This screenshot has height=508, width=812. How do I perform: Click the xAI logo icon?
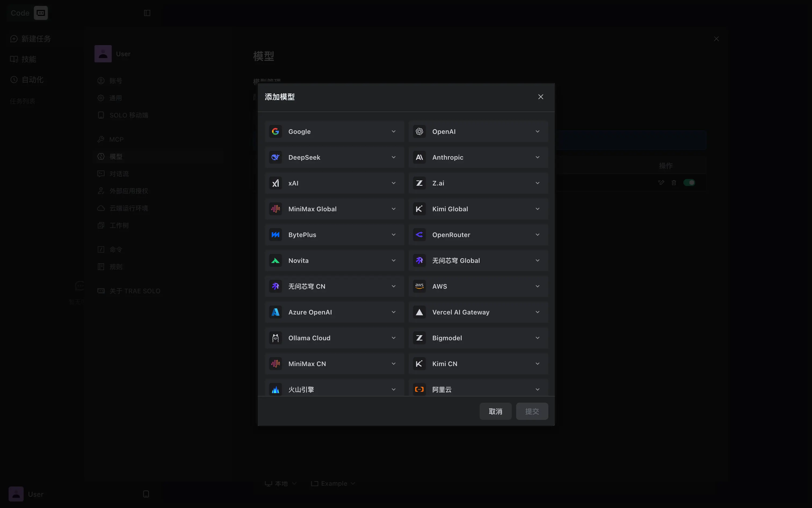pos(275,183)
